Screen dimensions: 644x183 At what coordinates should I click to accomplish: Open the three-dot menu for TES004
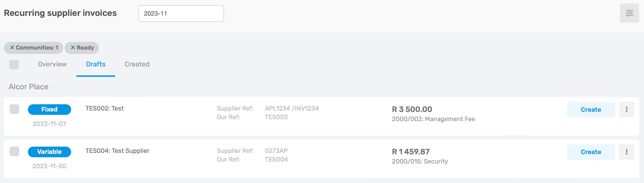pyautogui.click(x=626, y=152)
